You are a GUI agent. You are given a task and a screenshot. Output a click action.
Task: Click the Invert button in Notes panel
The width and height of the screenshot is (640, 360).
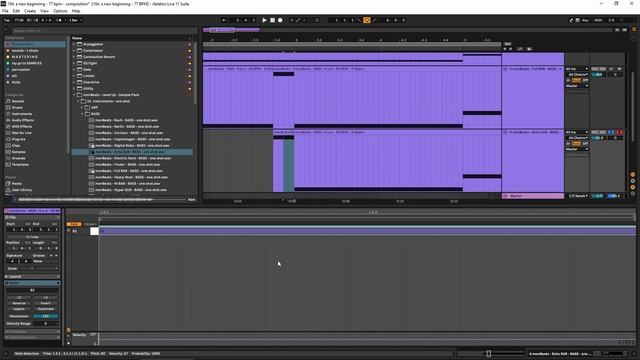45,303
